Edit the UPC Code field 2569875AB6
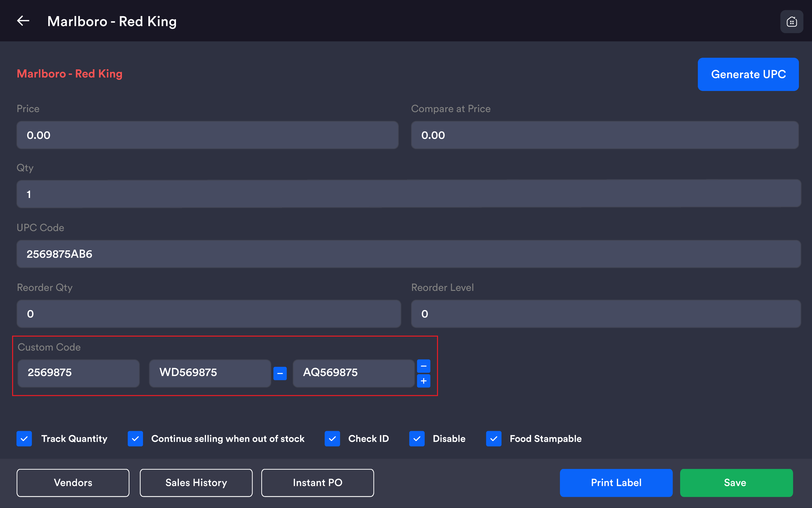 click(409, 254)
